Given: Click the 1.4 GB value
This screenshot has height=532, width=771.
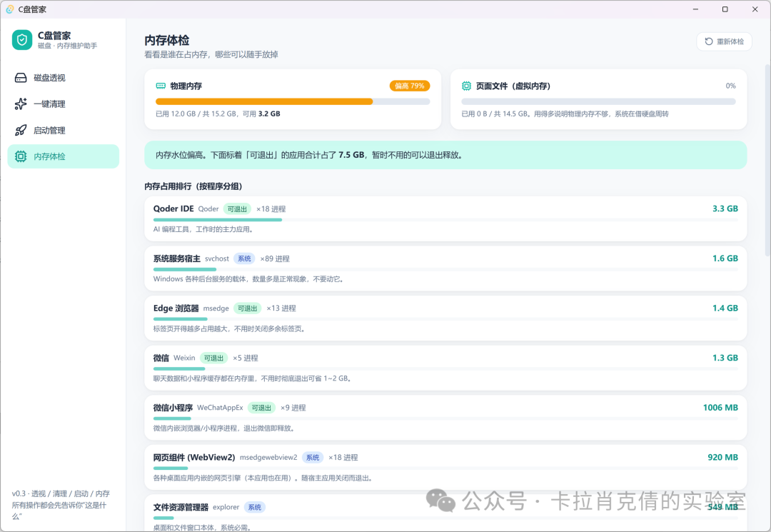Looking at the screenshot, I should click(725, 308).
